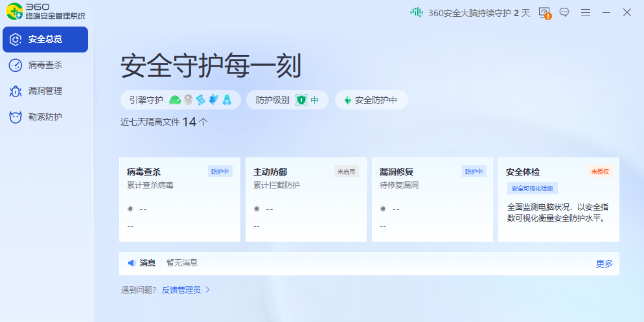Open the hamburger main menu
The width and height of the screenshot is (644, 322).
click(x=586, y=13)
